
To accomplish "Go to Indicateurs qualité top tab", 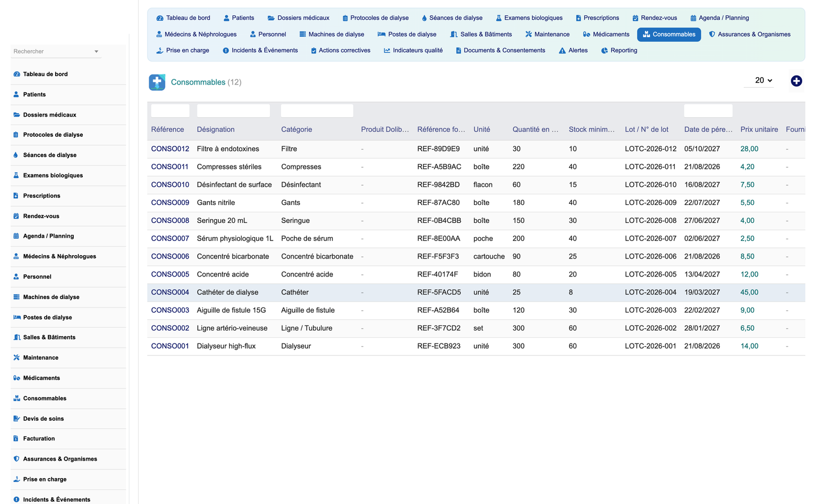I will point(413,51).
